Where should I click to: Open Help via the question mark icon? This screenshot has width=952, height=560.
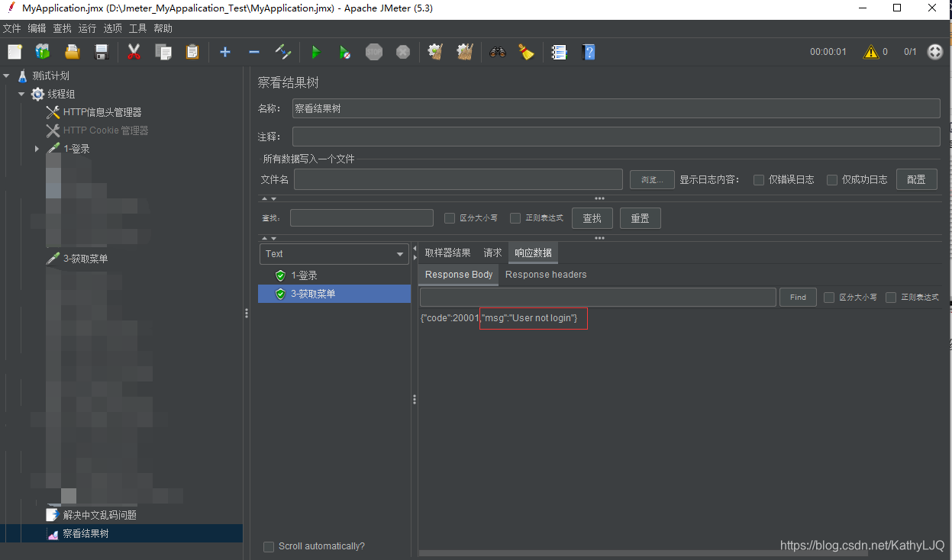[x=588, y=52]
